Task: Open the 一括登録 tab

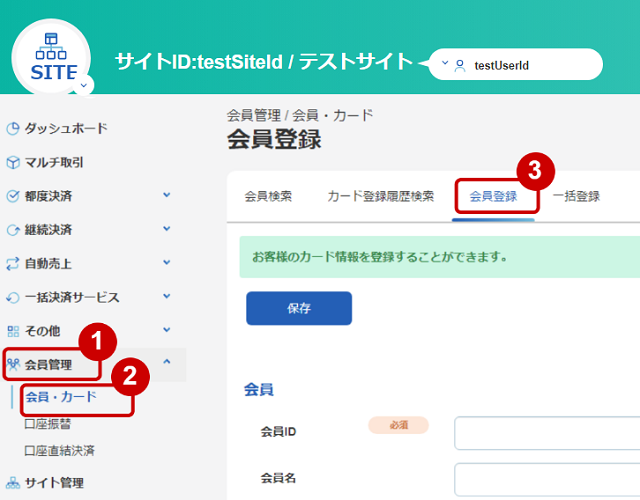Action: (x=576, y=196)
